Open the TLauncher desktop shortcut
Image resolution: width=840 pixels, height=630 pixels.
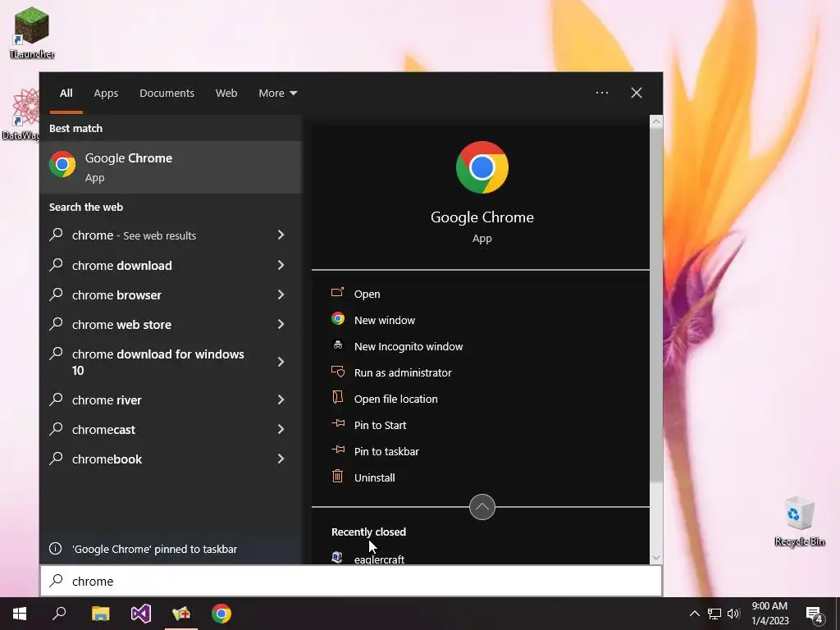(x=32, y=33)
